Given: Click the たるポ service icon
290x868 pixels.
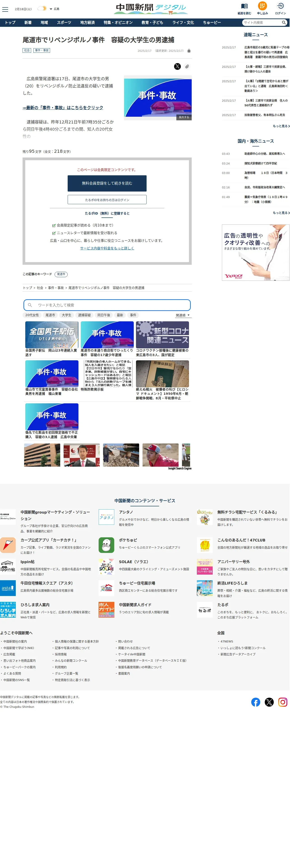Looking at the screenshot, I should pos(205,610).
